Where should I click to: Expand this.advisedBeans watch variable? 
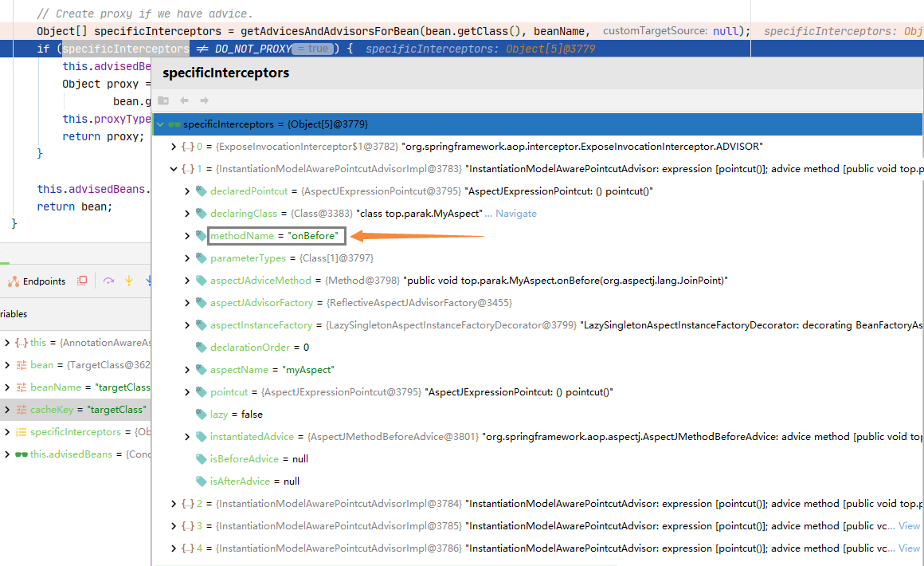point(7,454)
